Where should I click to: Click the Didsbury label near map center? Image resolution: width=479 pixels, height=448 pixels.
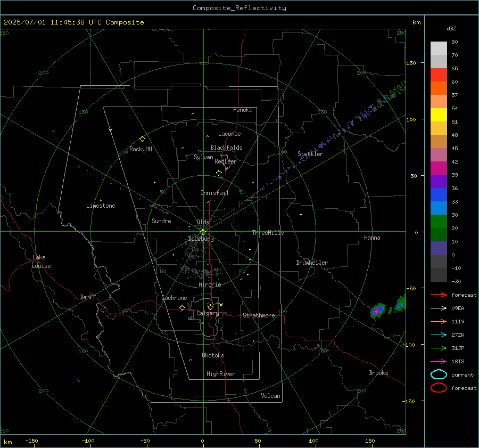pos(201,239)
